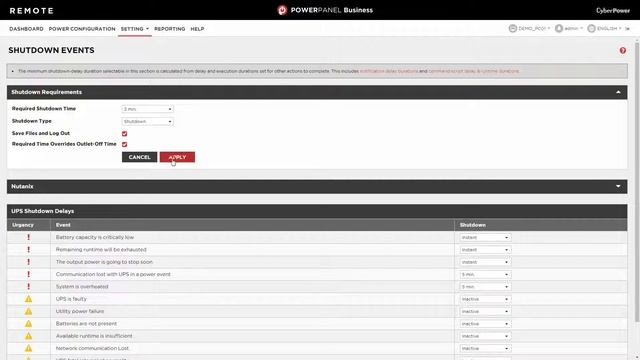Toggle Required Time Overrides Outlet-Off Time checkbox
This screenshot has height=360, width=640.
point(124,144)
